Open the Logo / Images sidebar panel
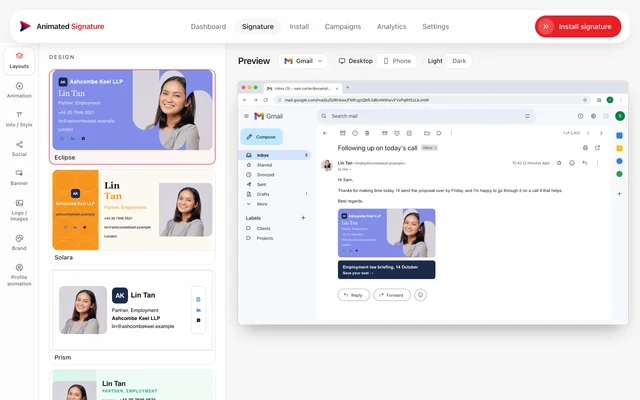This screenshot has height=400, width=640. tap(19, 210)
